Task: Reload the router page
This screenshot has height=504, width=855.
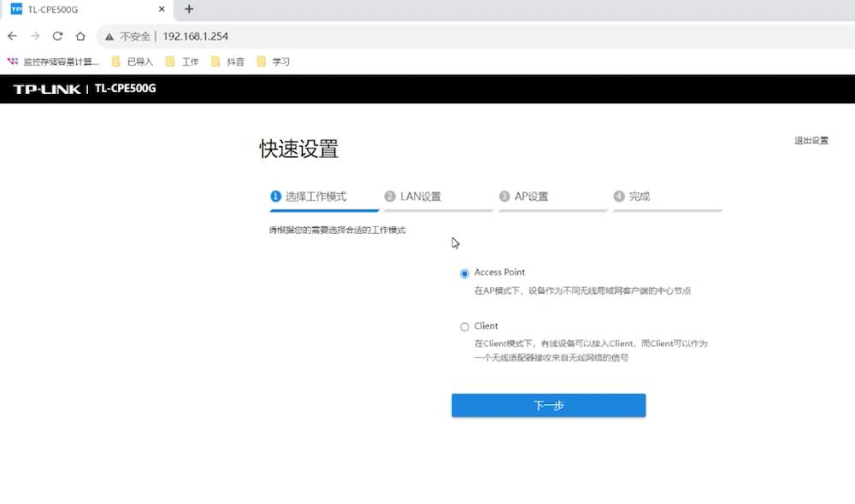Action: coord(57,37)
